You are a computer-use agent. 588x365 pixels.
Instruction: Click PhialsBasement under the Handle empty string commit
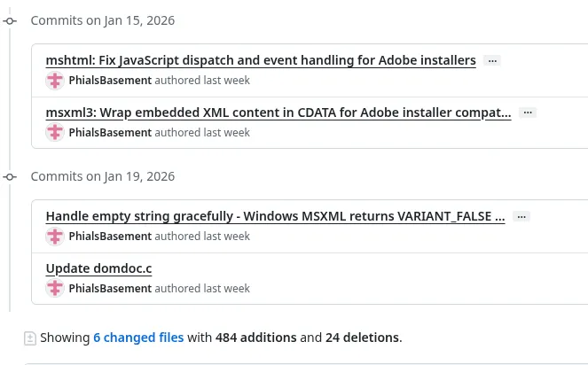tap(110, 237)
